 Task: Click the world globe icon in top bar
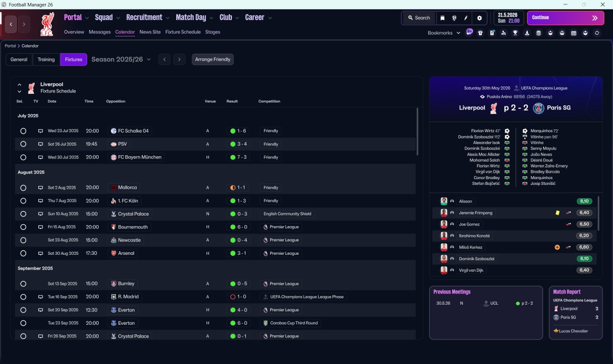(454, 18)
